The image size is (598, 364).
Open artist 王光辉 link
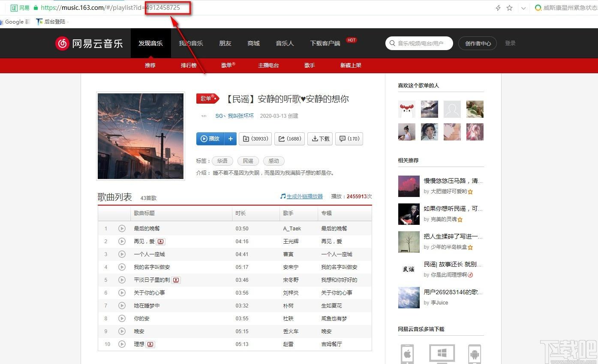291,242
